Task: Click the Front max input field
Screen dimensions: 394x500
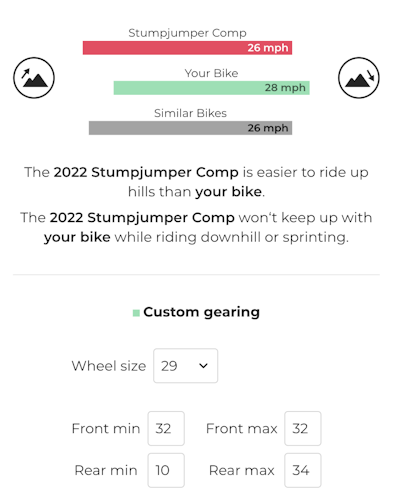Action: (x=303, y=428)
